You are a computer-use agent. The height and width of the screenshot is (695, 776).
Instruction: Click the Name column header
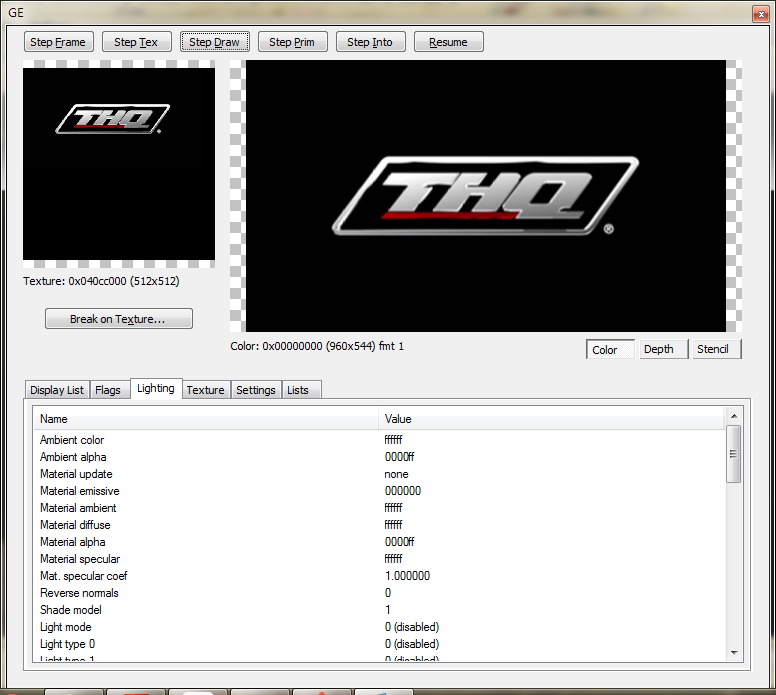[x=205, y=419]
